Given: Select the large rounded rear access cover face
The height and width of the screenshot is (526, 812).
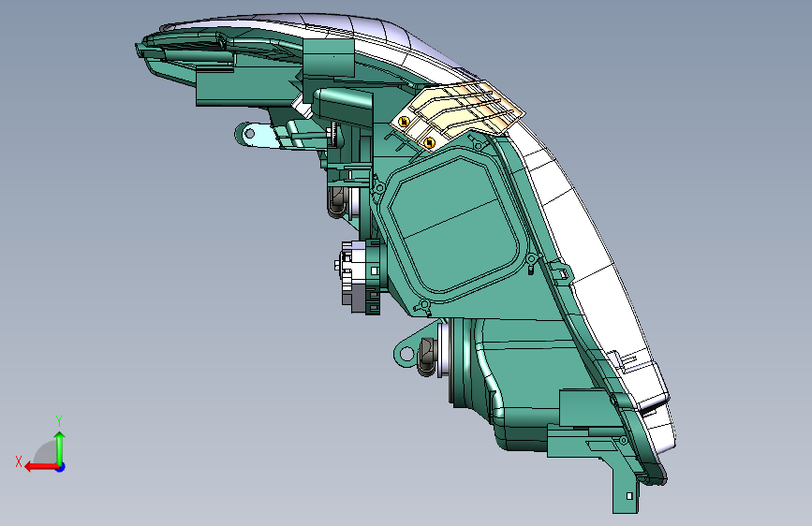Looking at the screenshot, I should [x=453, y=226].
